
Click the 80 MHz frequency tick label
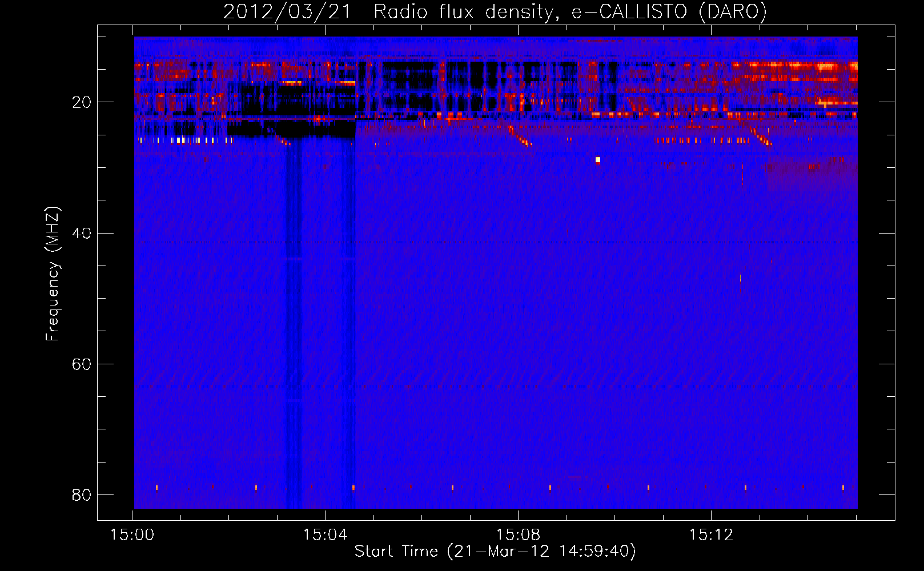82,494
